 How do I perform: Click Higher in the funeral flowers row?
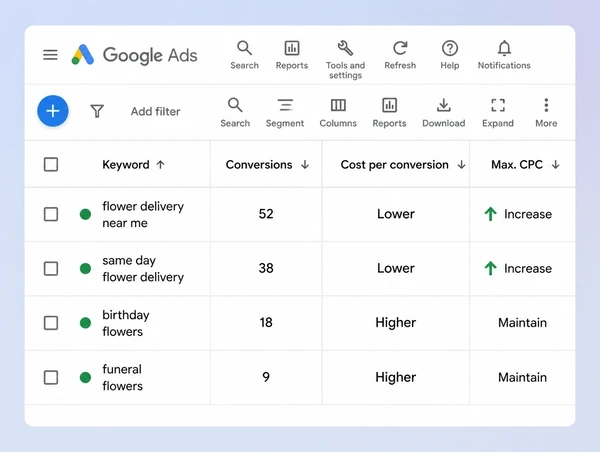coord(396,377)
